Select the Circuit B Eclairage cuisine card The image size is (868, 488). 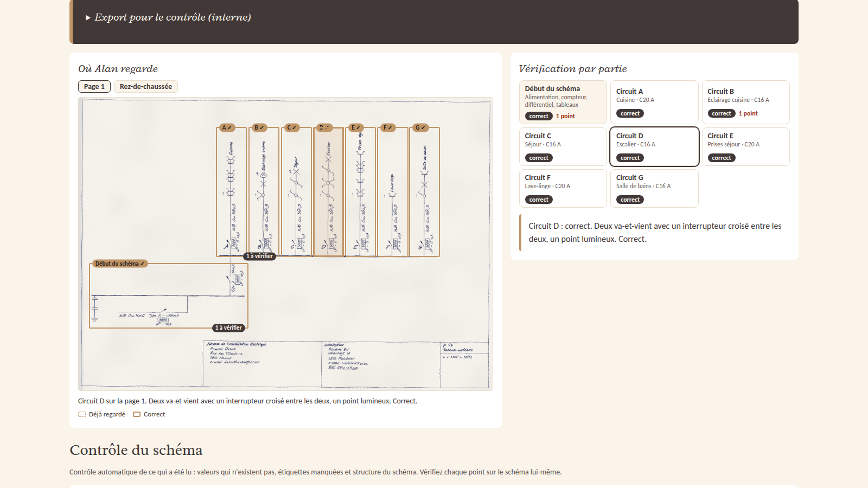click(745, 102)
